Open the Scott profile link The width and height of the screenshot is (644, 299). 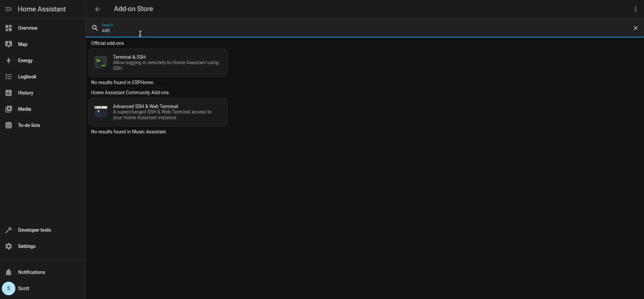point(43,288)
